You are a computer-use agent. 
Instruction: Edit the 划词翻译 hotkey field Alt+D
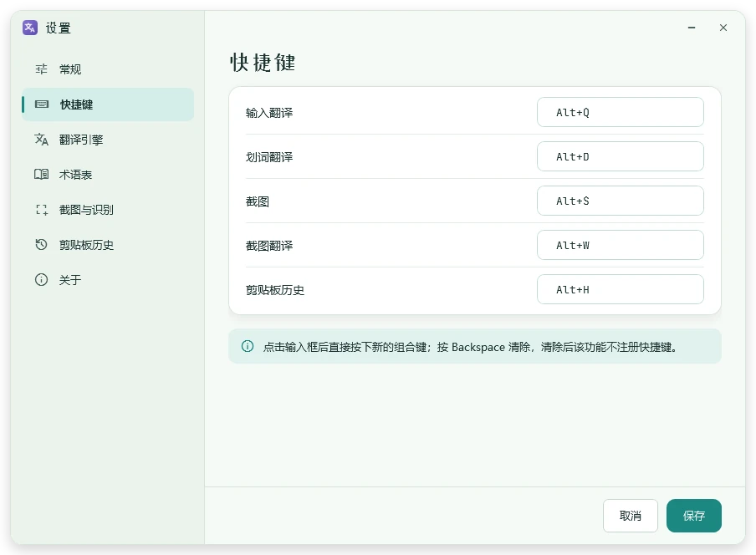tap(620, 156)
